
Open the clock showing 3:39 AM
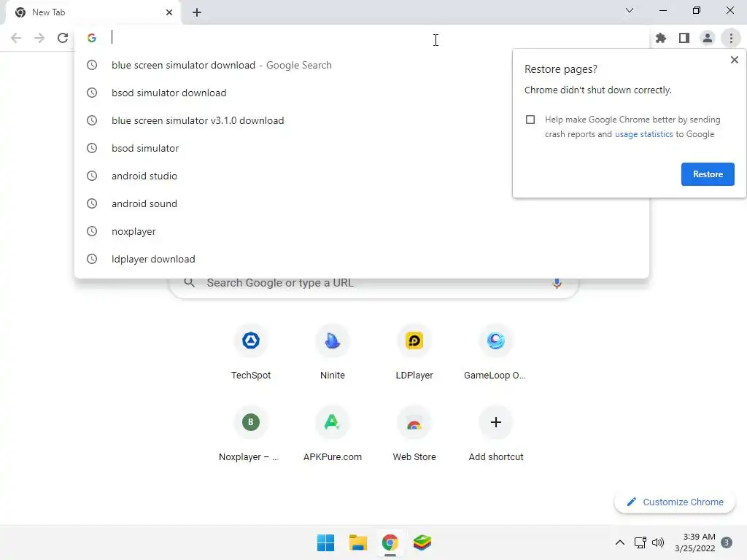[x=695, y=542]
